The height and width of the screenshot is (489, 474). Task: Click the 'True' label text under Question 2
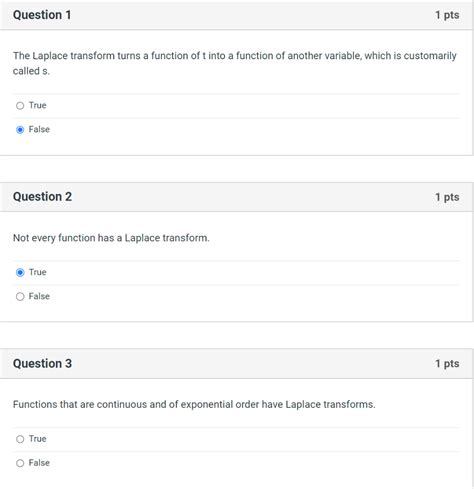click(37, 272)
